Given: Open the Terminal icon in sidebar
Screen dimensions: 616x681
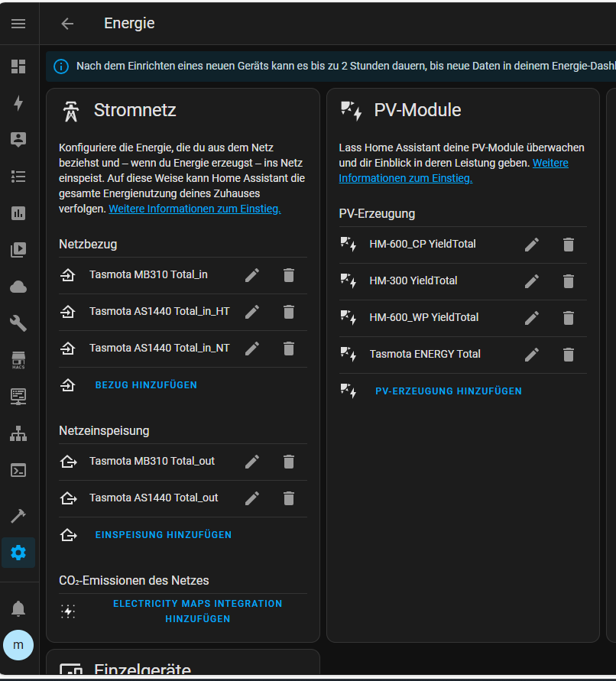Looking at the screenshot, I should click(x=18, y=470).
